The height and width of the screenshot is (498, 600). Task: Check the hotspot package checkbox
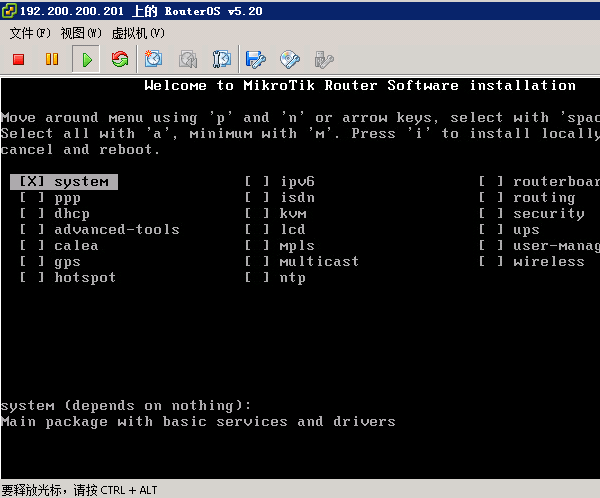(x=32, y=277)
